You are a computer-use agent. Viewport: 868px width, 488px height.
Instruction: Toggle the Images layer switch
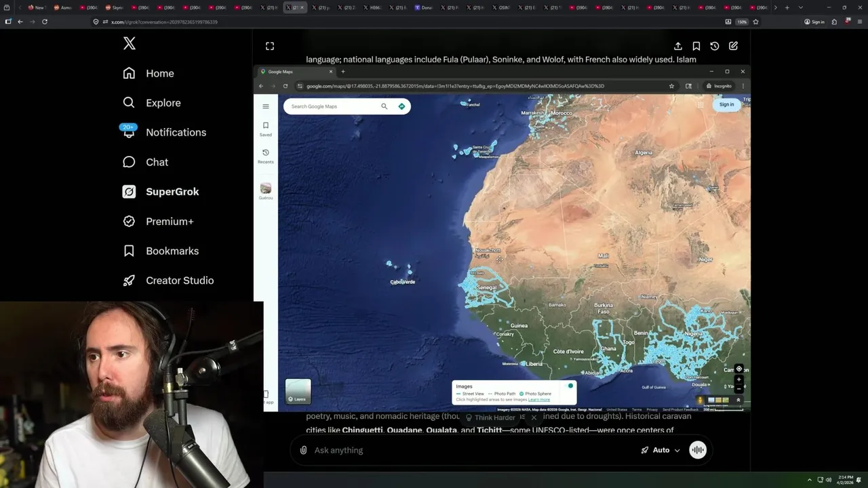(568, 386)
